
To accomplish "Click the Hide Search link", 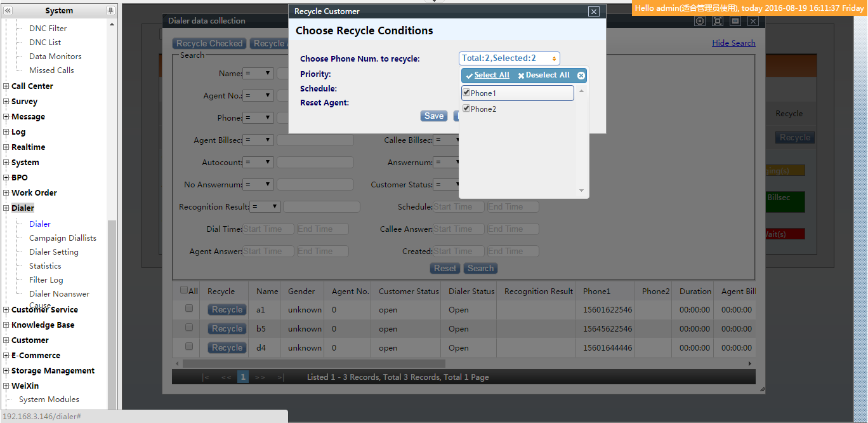I will 733,43.
